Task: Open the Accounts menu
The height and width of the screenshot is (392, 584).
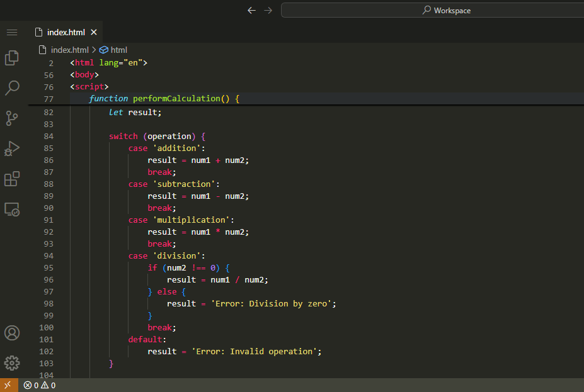Action: [12, 333]
